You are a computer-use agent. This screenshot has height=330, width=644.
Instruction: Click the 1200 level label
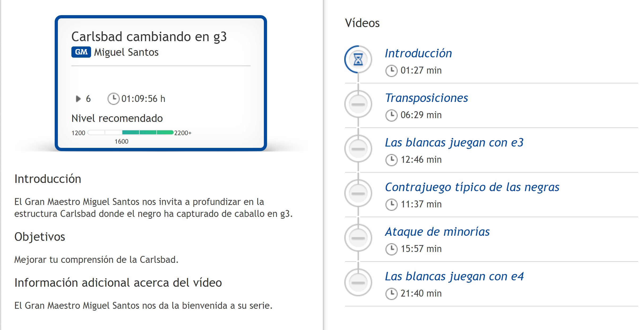78,133
